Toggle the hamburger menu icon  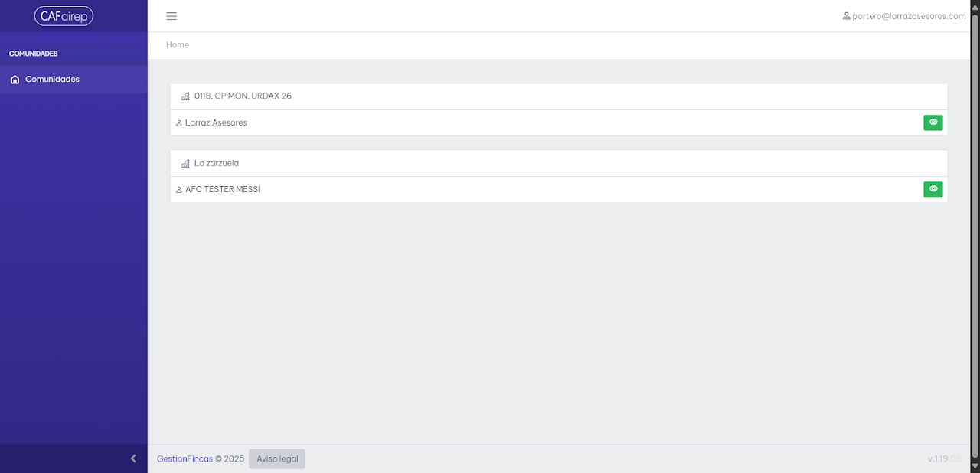171,16
